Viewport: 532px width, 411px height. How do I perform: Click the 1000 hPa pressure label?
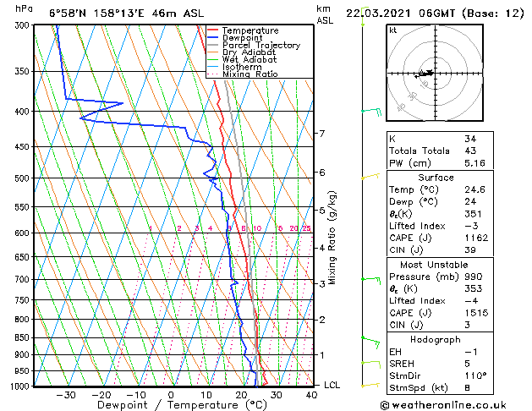(20, 386)
